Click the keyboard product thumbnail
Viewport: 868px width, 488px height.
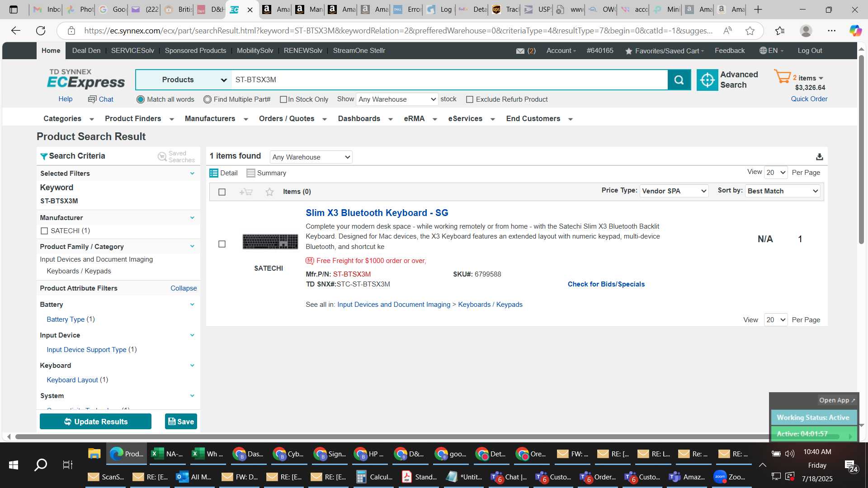pyautogui.click(x=270, y=242)
